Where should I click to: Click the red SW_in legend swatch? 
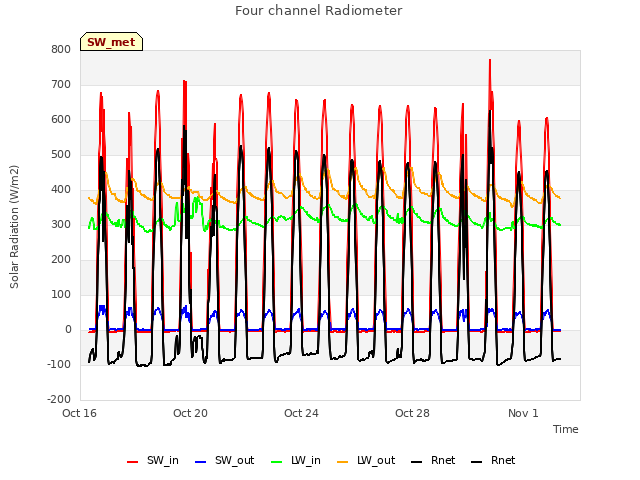tap(132, 462)
